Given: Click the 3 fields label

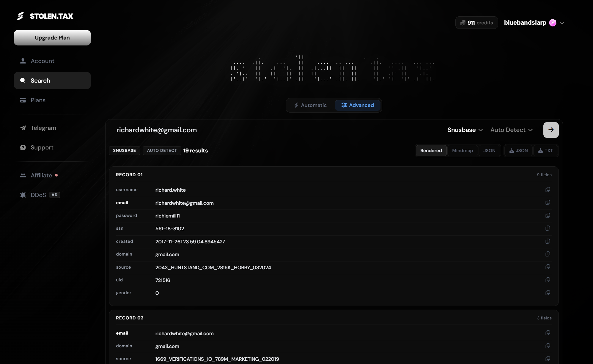Looking at the screenshot, I should pos(544,318).
